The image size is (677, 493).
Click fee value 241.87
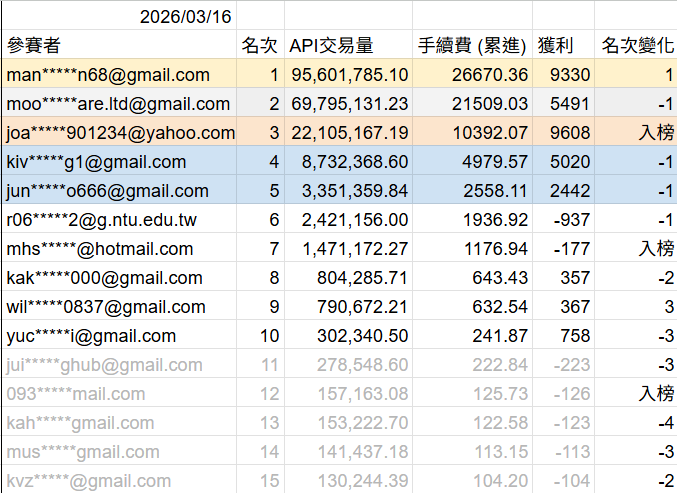click(500, 336)
